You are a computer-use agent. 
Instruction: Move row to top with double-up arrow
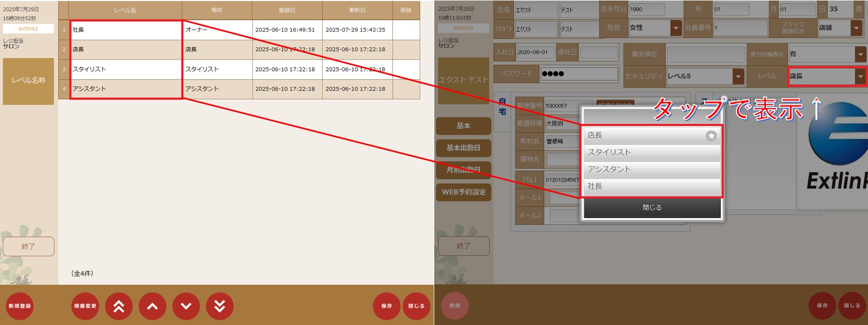[119, 306]
